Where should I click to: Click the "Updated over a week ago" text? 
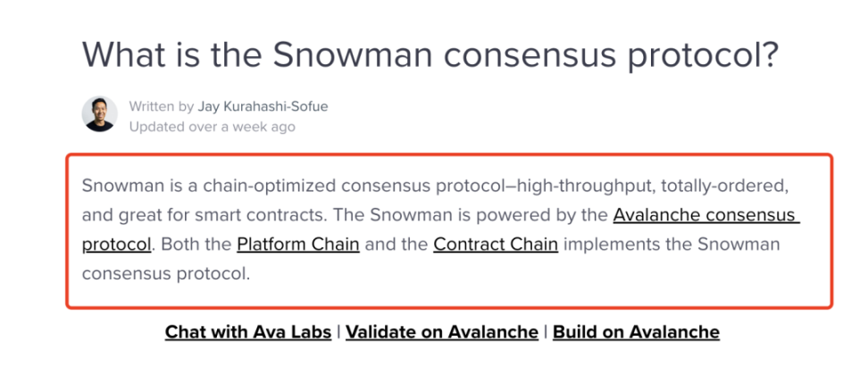point(212,127)
